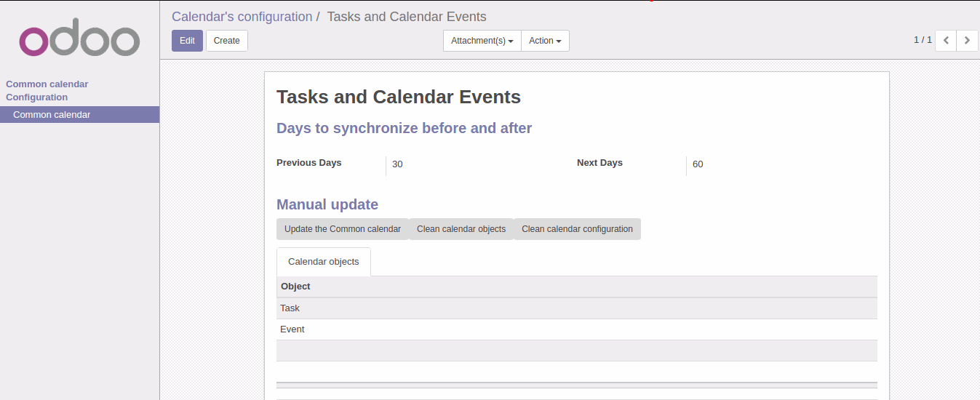Switch to Calendar objects tab
980x400 pixels.
click(x=323, y=262)
